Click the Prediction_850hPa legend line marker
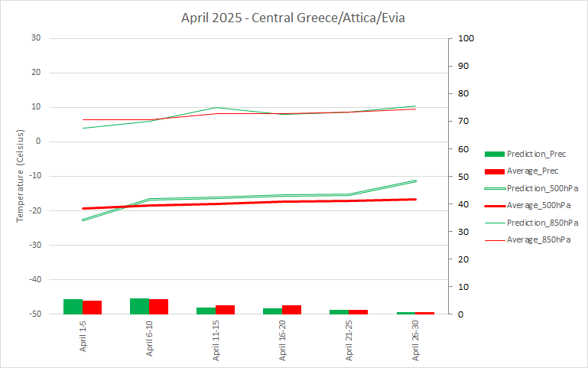 tap(494, 223)
